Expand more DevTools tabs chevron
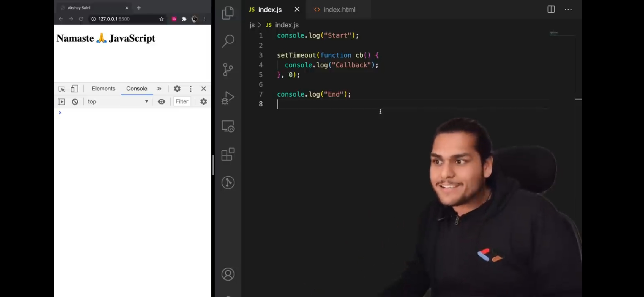This screenshot has height=297, width=644. tap(159, 89)
